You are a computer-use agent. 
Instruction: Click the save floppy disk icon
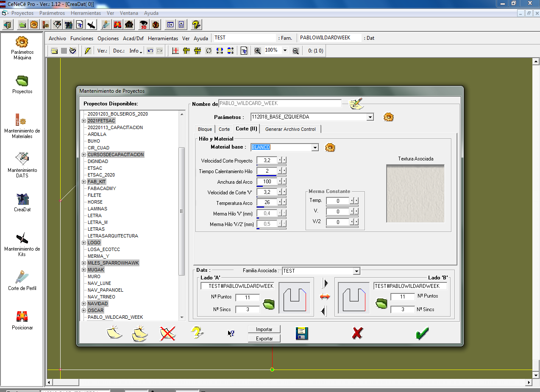[x=302, y=334]
